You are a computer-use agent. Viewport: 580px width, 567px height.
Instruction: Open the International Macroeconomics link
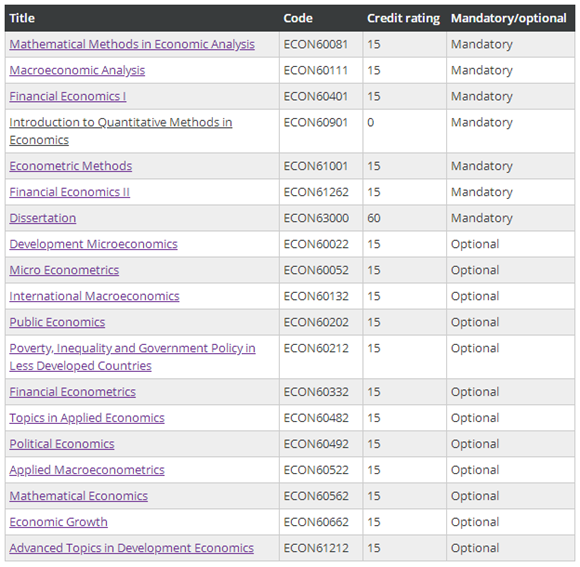(x=94, y=296)
